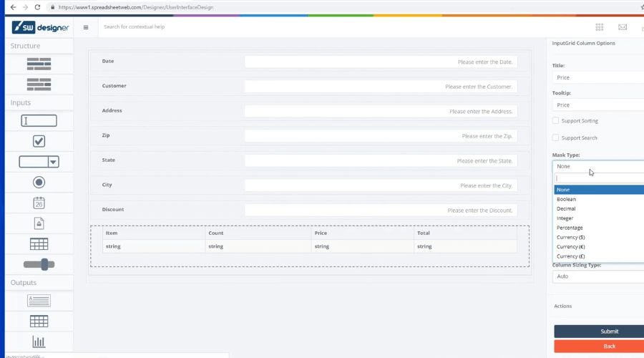Click the State input field
This screenshot has height=358, width=644.
(381, 160)
